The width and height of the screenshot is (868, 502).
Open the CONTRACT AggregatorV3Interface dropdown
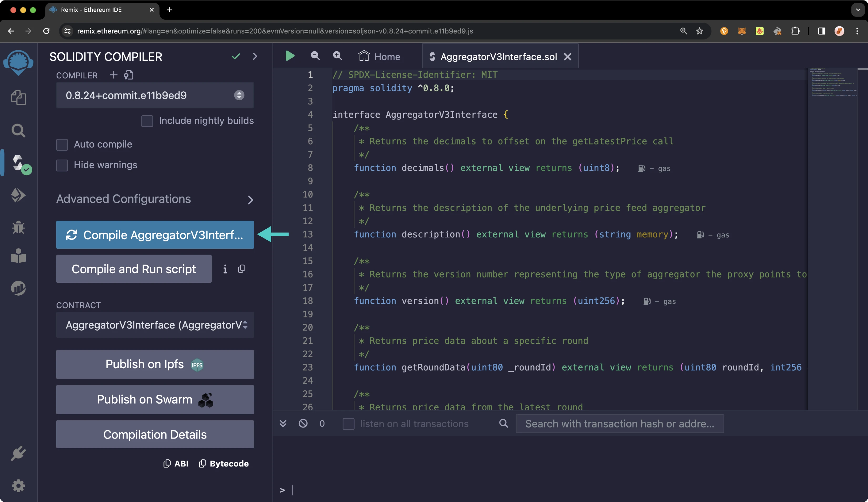point(155,325)
